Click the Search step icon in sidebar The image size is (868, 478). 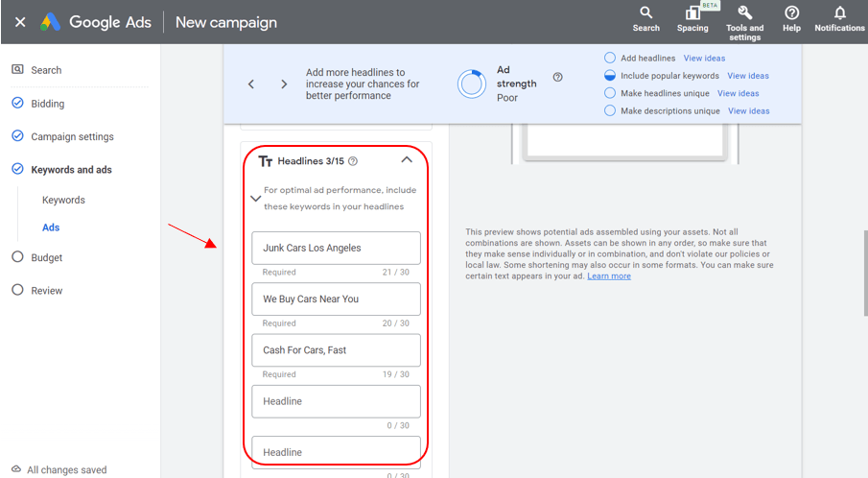(x=17, y=69)
